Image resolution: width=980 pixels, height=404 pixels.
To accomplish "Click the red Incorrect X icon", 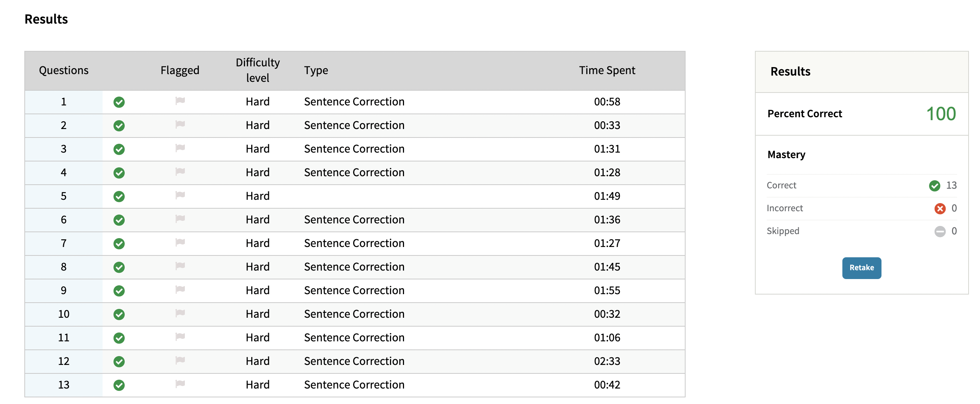I will [940, 208].
